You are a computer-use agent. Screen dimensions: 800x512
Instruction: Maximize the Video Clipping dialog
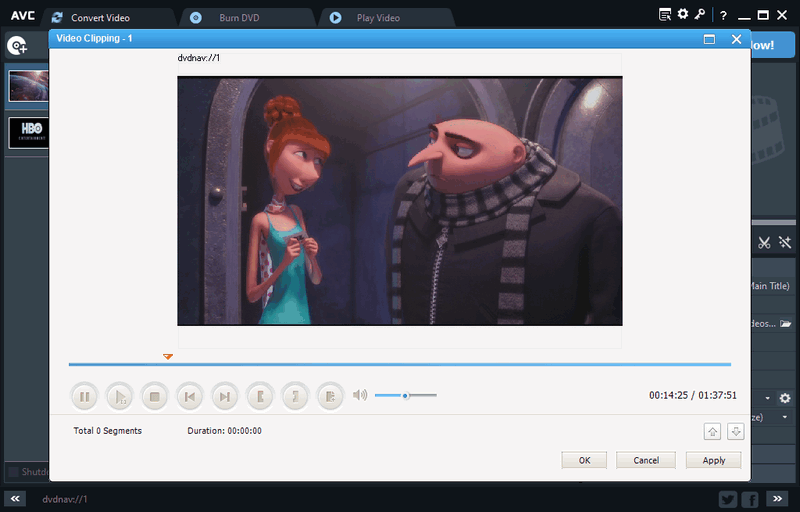[x=709, y=39]
